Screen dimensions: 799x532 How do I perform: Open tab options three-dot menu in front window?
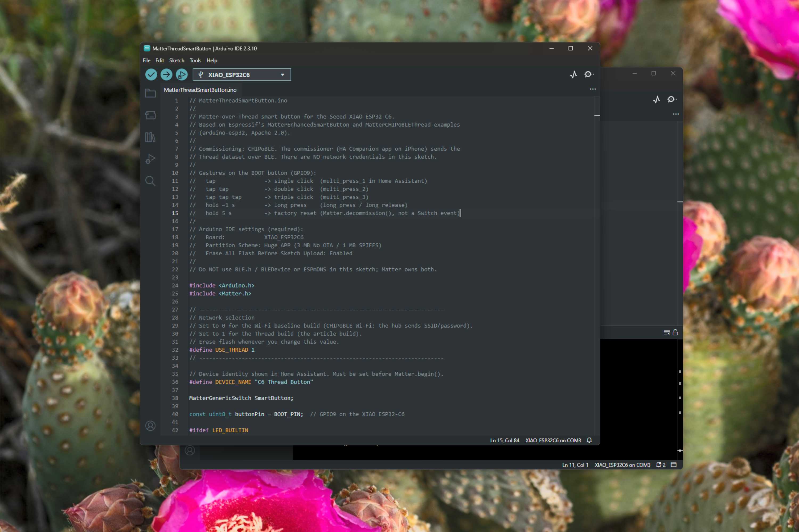tap(593, 89)
